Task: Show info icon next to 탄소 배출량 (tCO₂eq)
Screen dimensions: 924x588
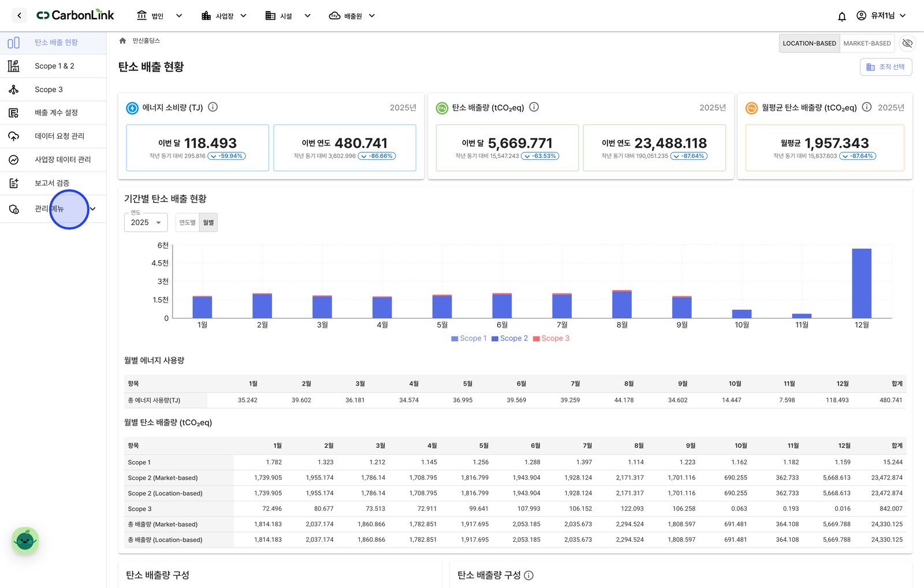Action: (534, 107)
